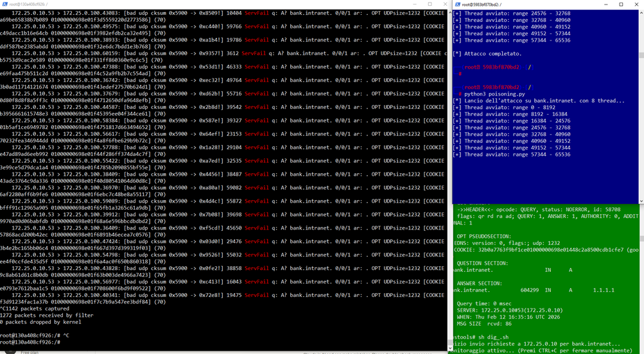Close the root@5983bf870bd2 terminal window
Screen dimensions: 644x354
click(x=636, y=4)
